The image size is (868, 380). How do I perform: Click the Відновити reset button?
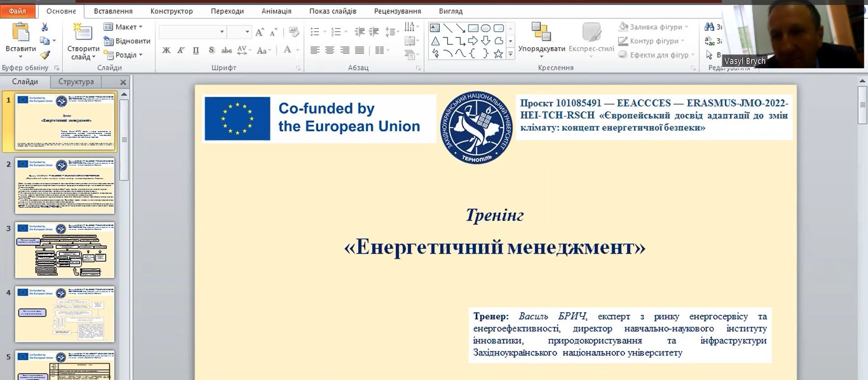pyautogui.click(x=127, y=41)
